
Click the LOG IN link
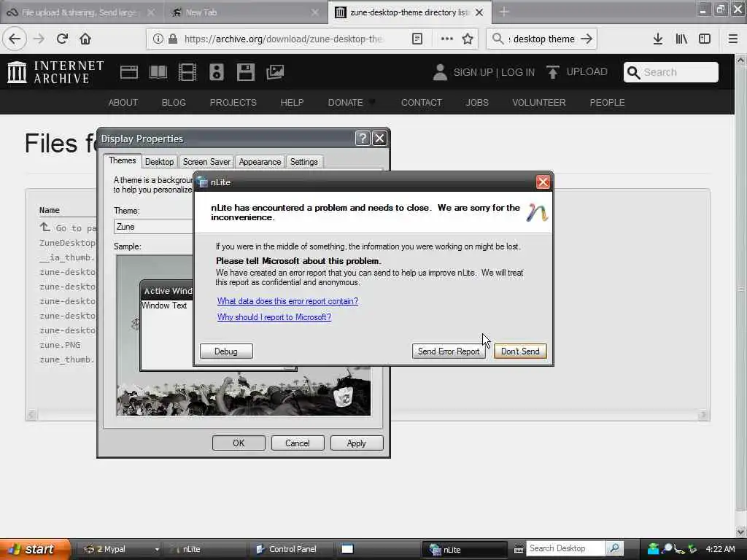point(518,72)
